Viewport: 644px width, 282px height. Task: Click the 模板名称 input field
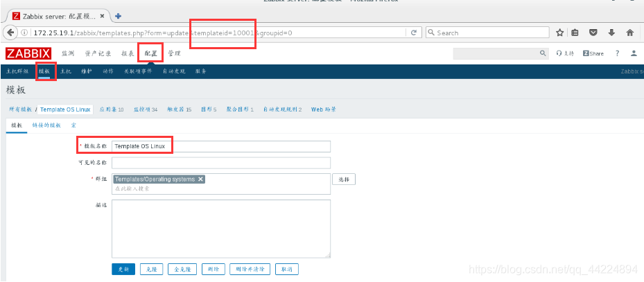[221, 146]
